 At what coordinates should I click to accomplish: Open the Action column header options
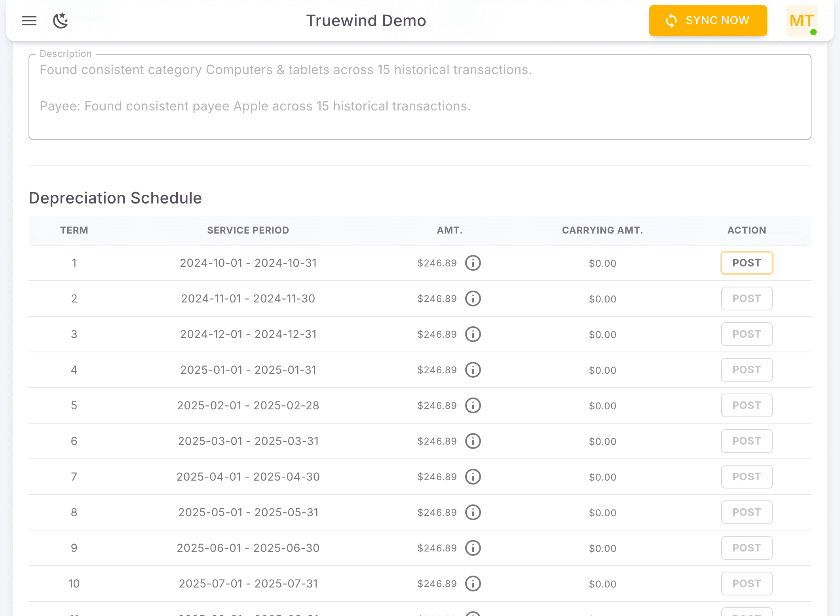click(x=746, y=230)
